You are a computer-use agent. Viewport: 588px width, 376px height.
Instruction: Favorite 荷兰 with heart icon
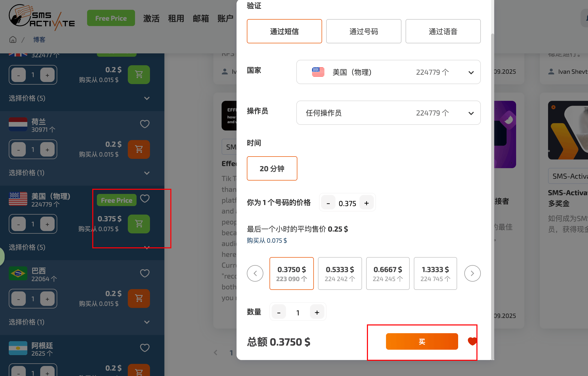(145, 124)
